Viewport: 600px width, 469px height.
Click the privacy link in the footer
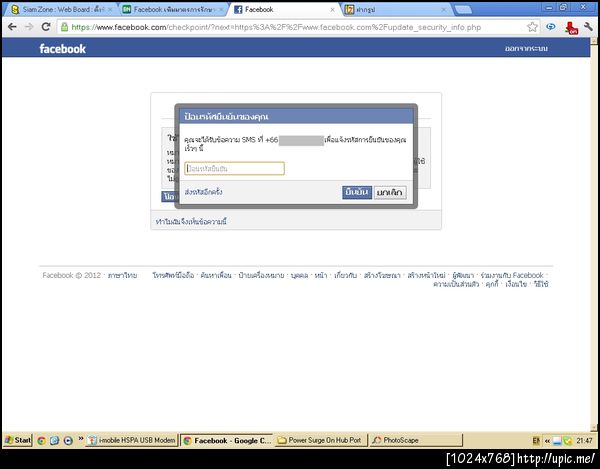[x=456, y=284]
